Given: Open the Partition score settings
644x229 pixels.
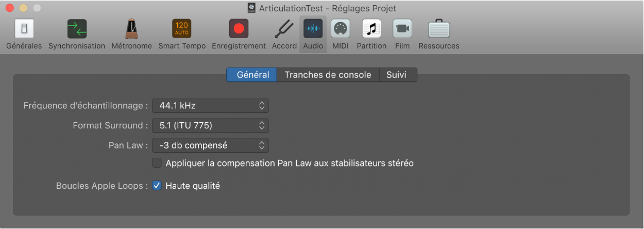Looking at the screenshot, I should click(371, 29).
